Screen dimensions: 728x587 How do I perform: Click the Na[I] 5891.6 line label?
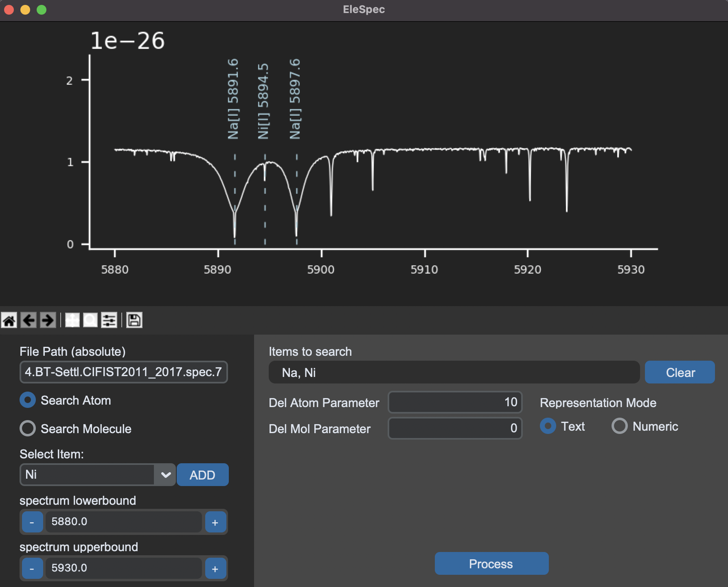[233, 99]
